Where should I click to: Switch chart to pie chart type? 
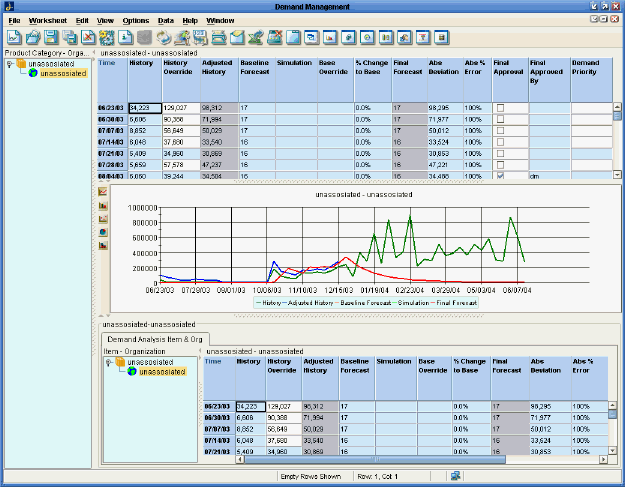pyautogui.click(x=103, y=232)
